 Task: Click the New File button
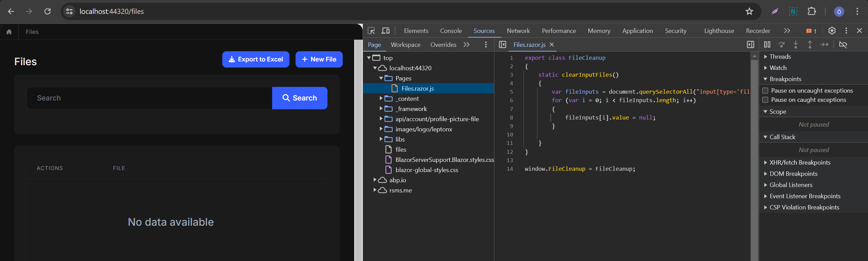tap(319, 59)
